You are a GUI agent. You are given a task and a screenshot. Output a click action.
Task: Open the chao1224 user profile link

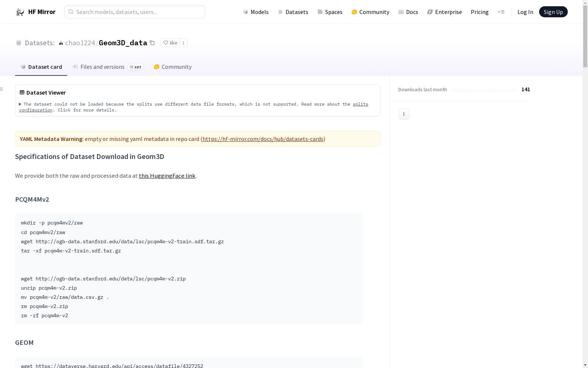point(80,43)
